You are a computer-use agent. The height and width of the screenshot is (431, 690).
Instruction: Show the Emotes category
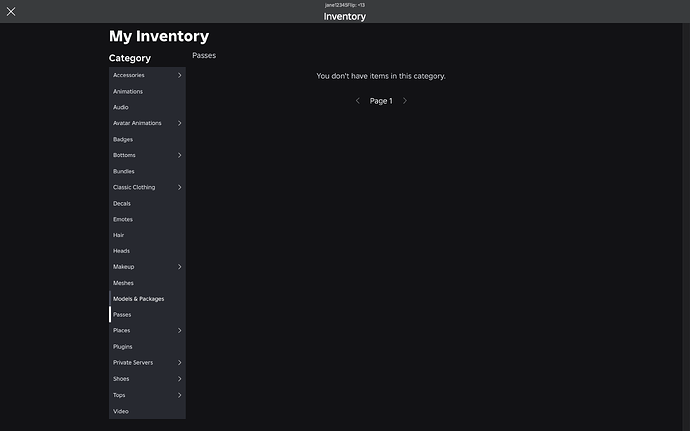point(147,220)
